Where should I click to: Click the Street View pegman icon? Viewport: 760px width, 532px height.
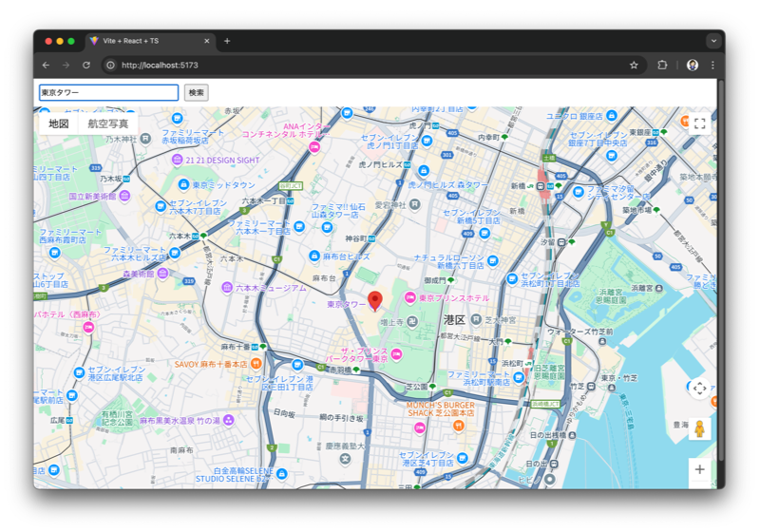(699, 428)
